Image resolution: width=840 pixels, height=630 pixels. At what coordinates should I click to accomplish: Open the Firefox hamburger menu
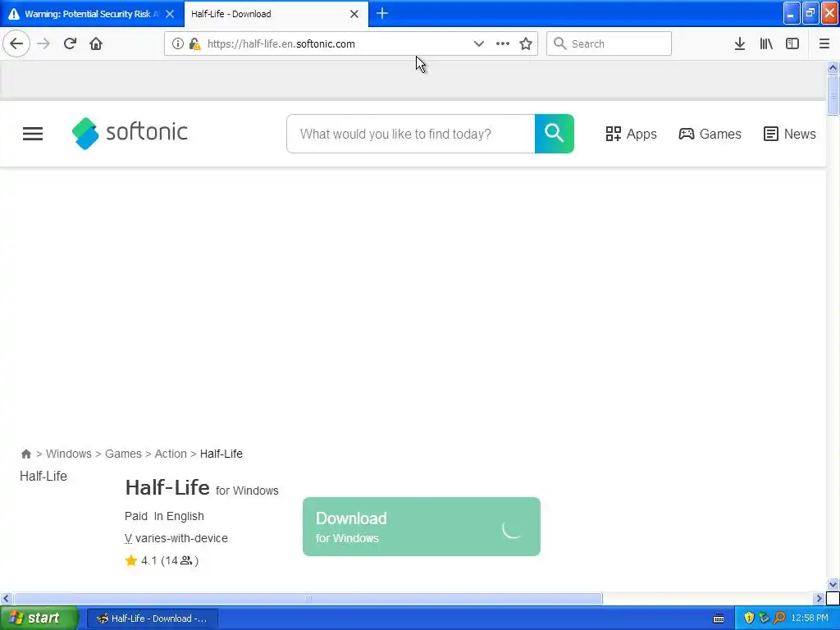point(824,43)
